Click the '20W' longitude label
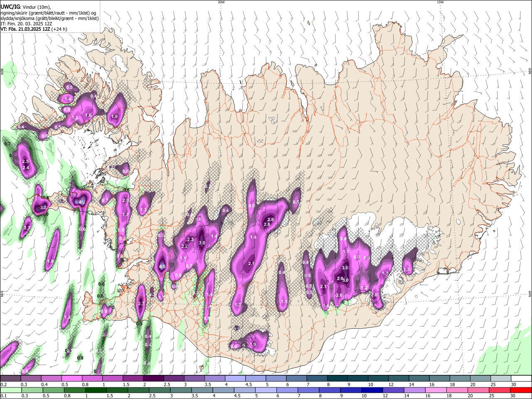 pos(221,2)
